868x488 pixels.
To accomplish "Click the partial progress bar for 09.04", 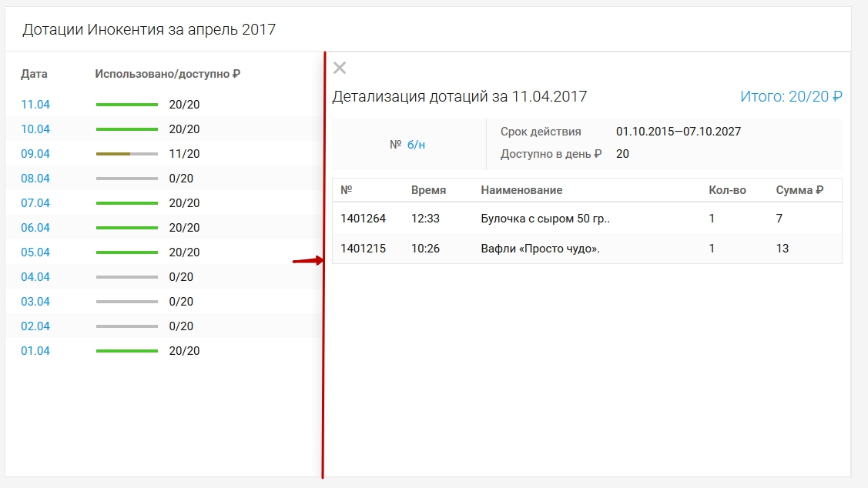I will [127, 154].
